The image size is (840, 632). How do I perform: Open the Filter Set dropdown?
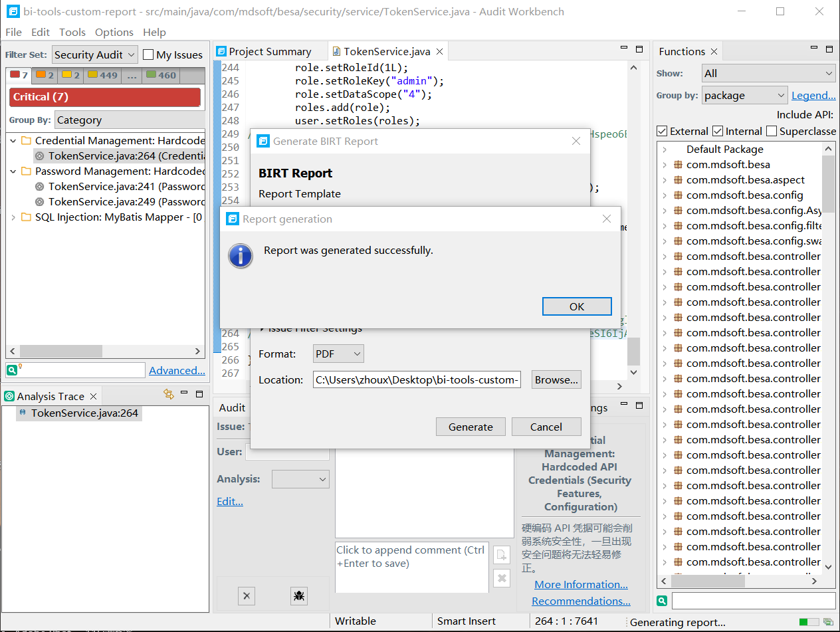[94, 54]
